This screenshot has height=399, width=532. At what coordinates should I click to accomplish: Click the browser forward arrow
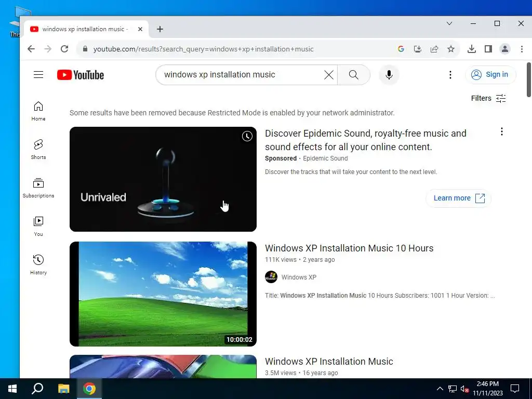[48, 49]
